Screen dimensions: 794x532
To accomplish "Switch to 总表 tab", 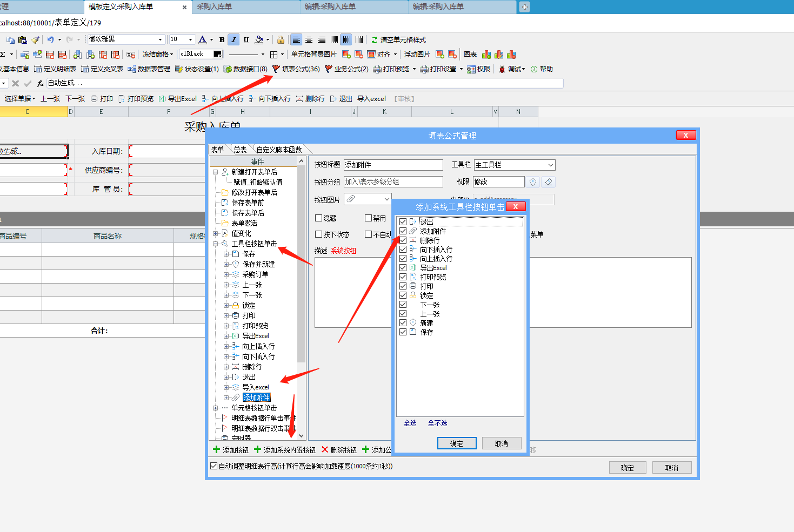I will [241, 150].
